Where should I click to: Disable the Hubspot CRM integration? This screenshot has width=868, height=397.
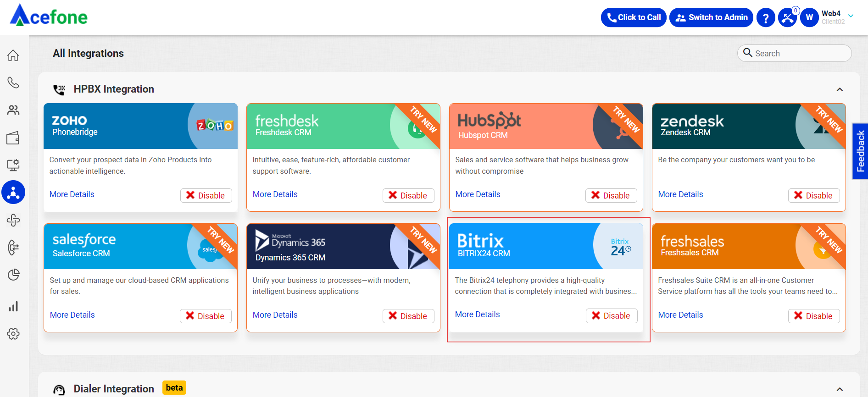(611, 195)
